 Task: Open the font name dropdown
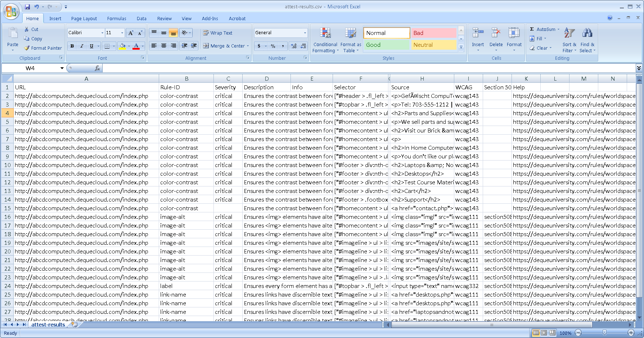point(102,33)
